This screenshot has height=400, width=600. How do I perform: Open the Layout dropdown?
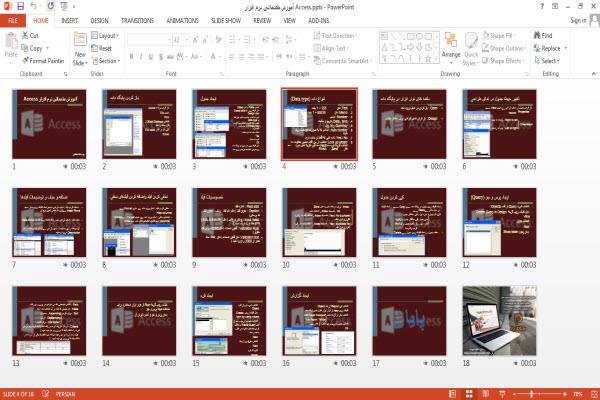(105, 36)
